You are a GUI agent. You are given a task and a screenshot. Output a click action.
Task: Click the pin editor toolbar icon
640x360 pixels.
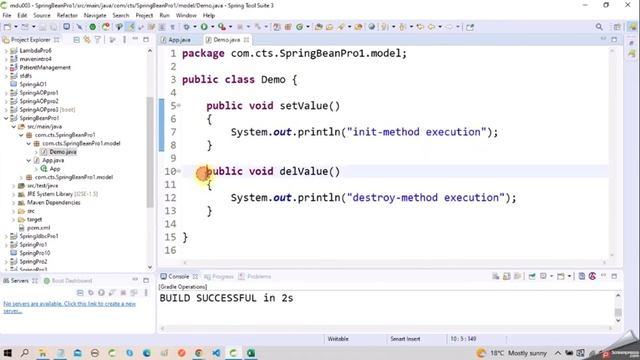tap(470, 27)
